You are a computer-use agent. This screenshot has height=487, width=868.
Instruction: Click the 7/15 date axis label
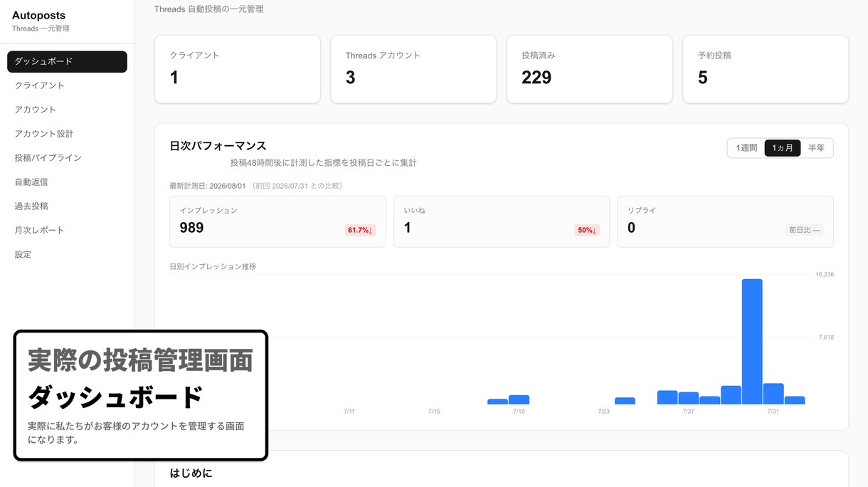point(434,412)
